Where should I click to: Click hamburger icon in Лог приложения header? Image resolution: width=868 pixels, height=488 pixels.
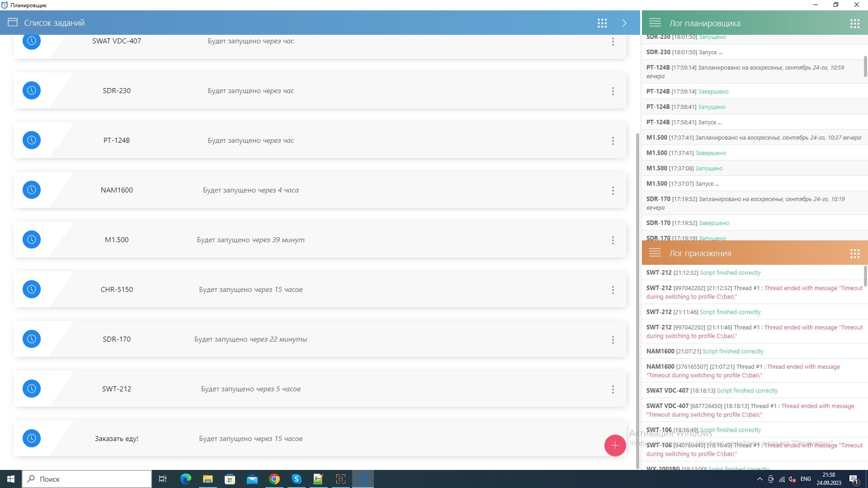point(655,253)
